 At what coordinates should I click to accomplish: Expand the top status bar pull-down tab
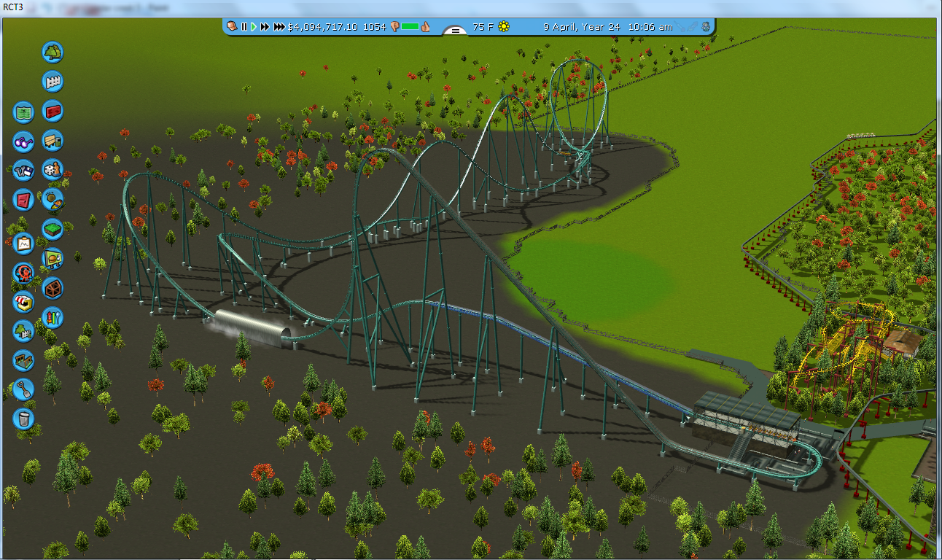[455, 31]
